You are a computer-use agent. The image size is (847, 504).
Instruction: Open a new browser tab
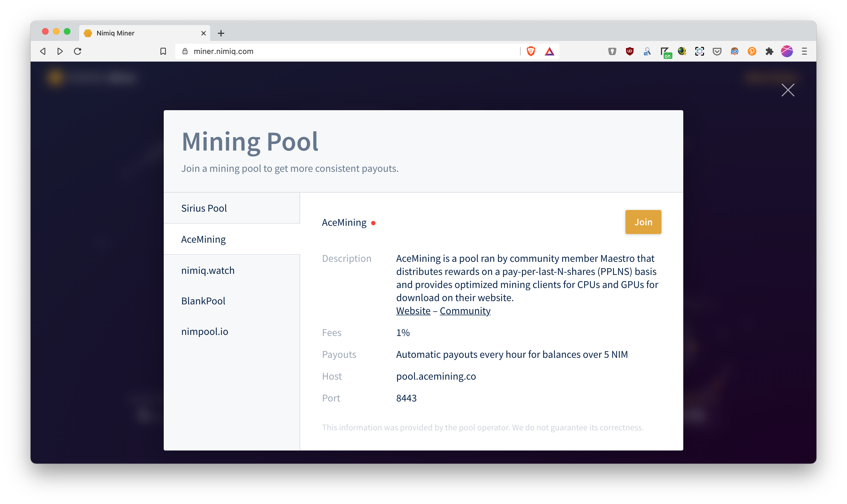pyautogui.click(x=221, y=33)
